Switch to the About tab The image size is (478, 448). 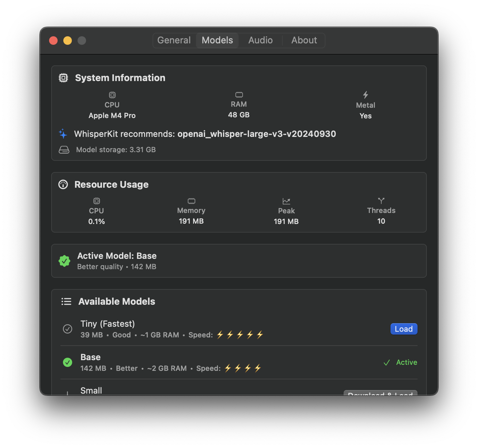coord(304,40)
